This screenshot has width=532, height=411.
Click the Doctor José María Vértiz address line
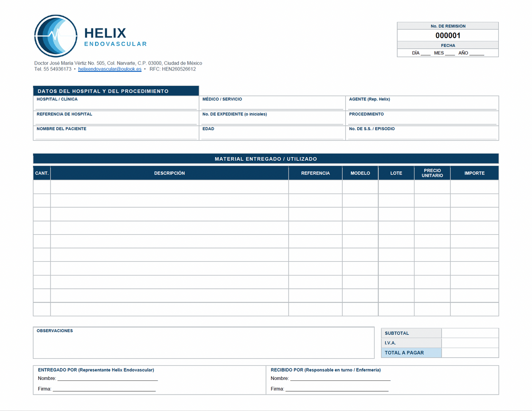118,63
